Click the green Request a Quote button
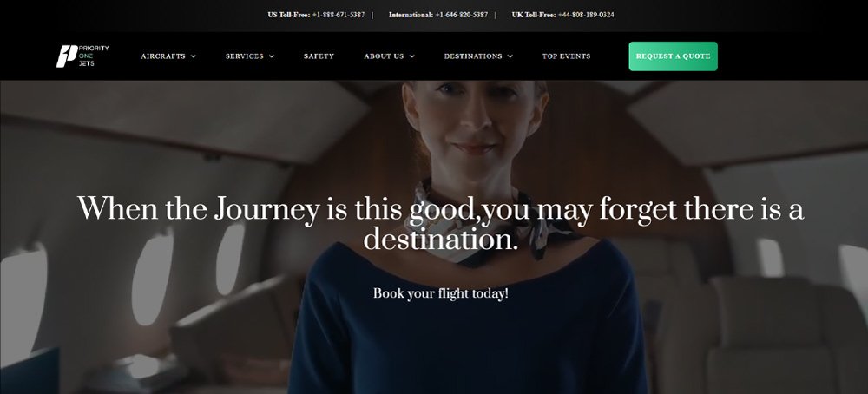Screen dimensions: 868x394 674,56
